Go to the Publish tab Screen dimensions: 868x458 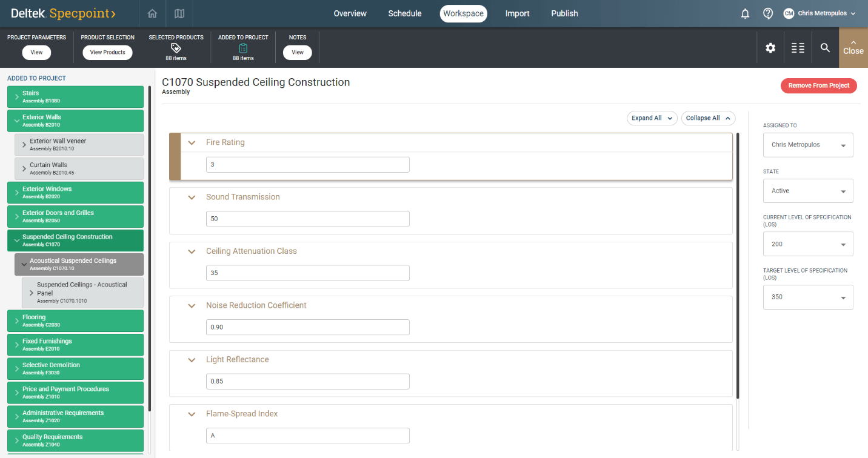tap(564, 13)
